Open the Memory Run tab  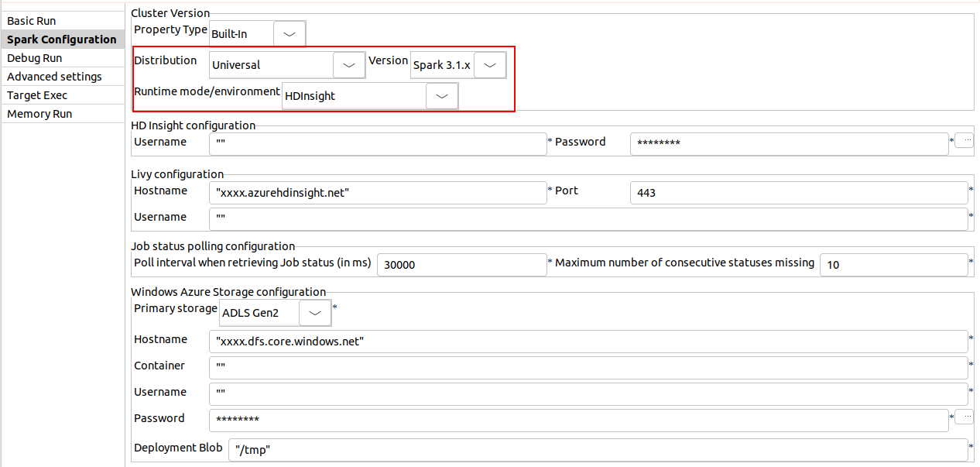[x=39, y=114]
